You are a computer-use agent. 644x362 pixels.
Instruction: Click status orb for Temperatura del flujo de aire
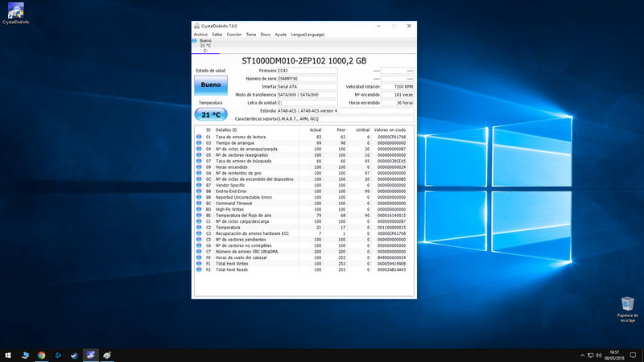199,215
